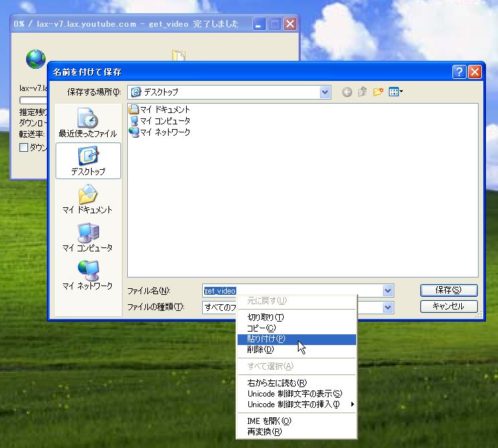Viewport: 498px width, 448px height.
Task: Choose コピー(C) from context menu
Action: click(x=297, y=328)
